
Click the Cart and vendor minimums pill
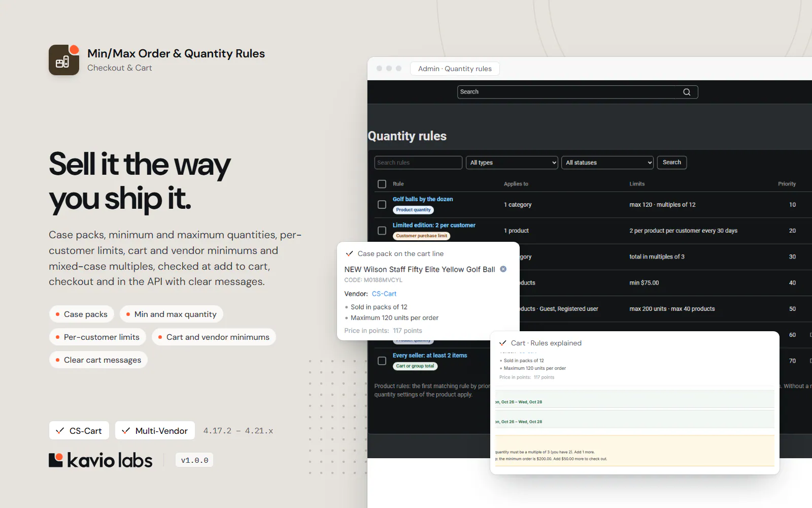coord(214,337)
